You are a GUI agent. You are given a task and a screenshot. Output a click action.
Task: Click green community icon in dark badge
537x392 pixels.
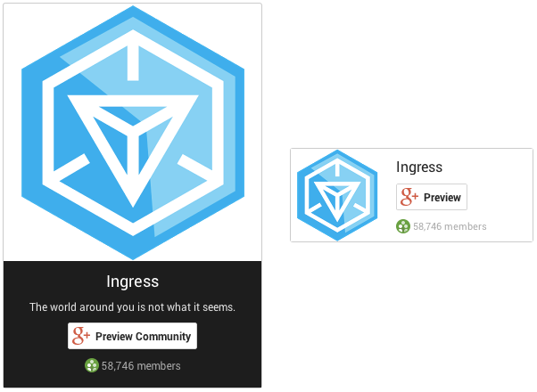(x=92, y=365)
